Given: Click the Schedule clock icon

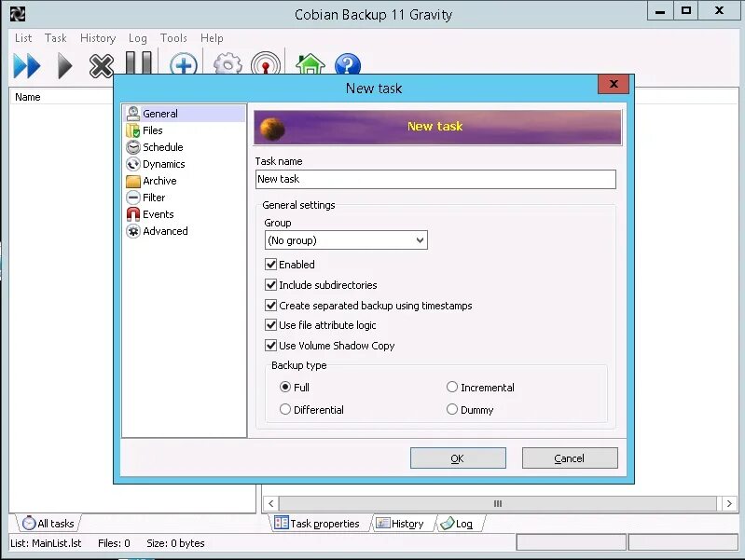Looking at the screenshot, I should [133, 147].
